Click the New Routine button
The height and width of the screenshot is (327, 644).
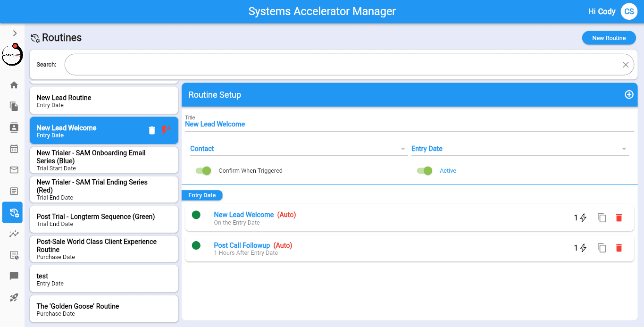[x=609, y=38]
